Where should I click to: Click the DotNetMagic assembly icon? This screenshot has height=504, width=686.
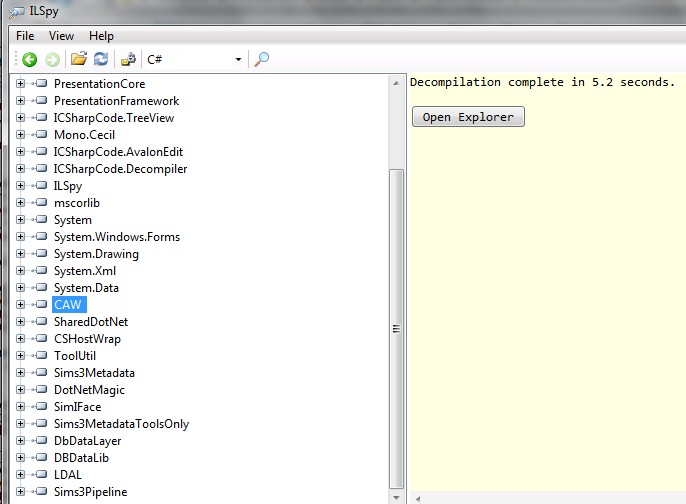[x=41, y=389]
